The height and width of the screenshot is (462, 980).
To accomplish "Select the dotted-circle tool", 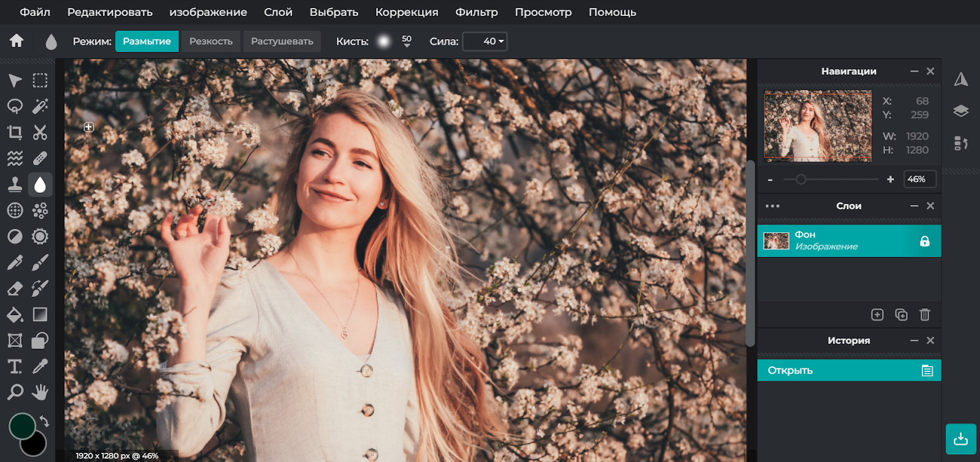I will tap(15, 211).
